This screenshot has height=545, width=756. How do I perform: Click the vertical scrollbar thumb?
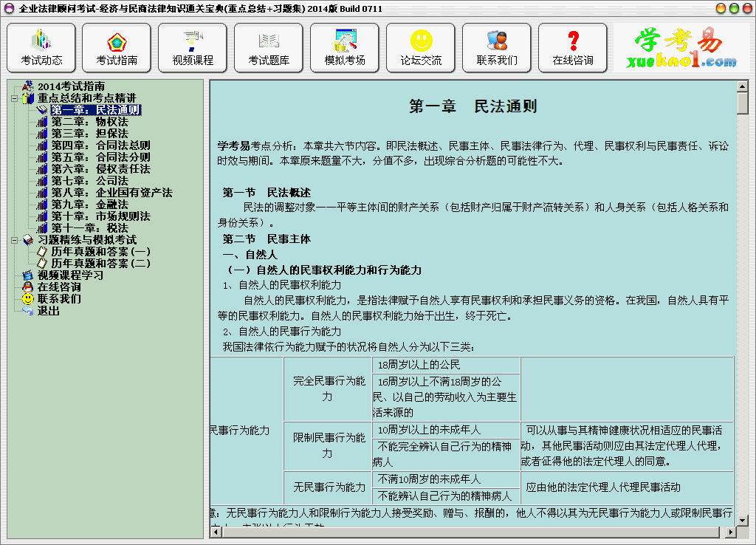point(743,103)
